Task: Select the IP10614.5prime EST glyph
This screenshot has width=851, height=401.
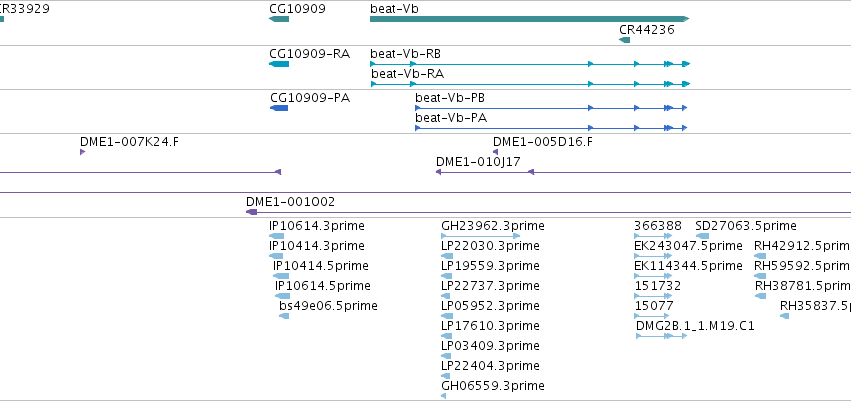Action: pos(283,296)
